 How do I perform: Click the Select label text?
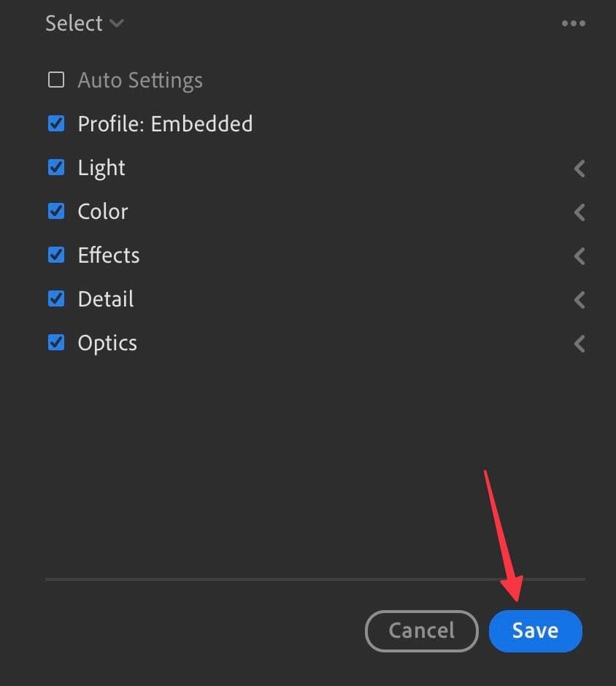click(x=73, y=23)
